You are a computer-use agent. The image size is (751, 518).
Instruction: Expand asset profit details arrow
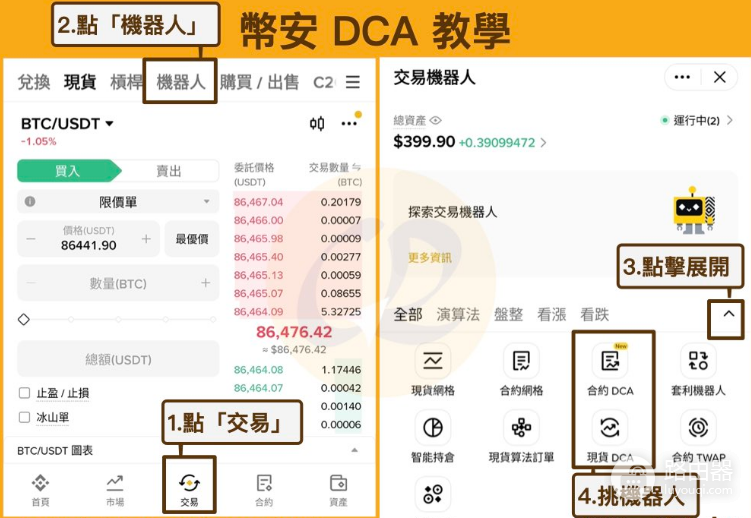click(543, 142)
